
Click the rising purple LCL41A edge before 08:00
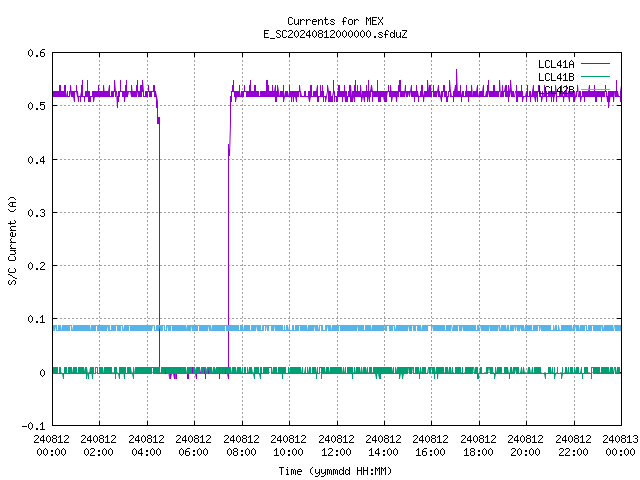tap(229, 257)
